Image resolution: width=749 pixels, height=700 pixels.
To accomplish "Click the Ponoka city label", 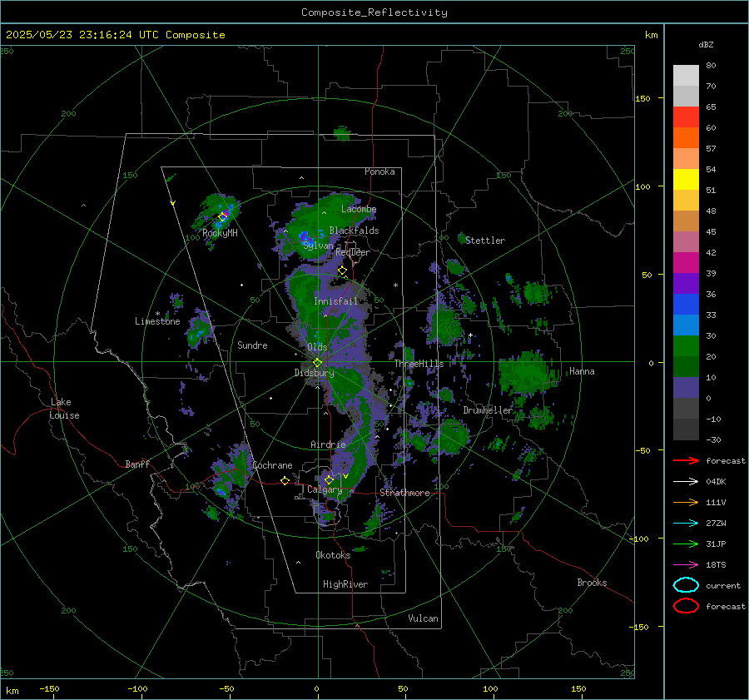I will pyautogui.click(x=379, y=171).
